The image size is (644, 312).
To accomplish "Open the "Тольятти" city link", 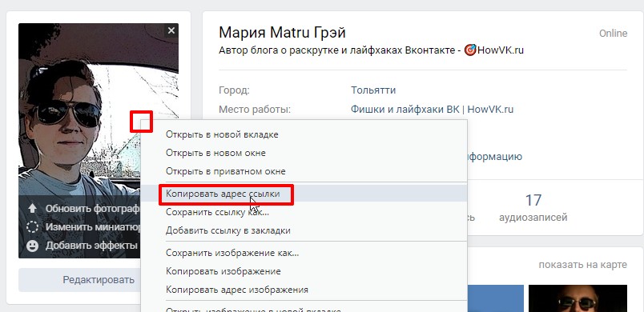I will 373,90.
